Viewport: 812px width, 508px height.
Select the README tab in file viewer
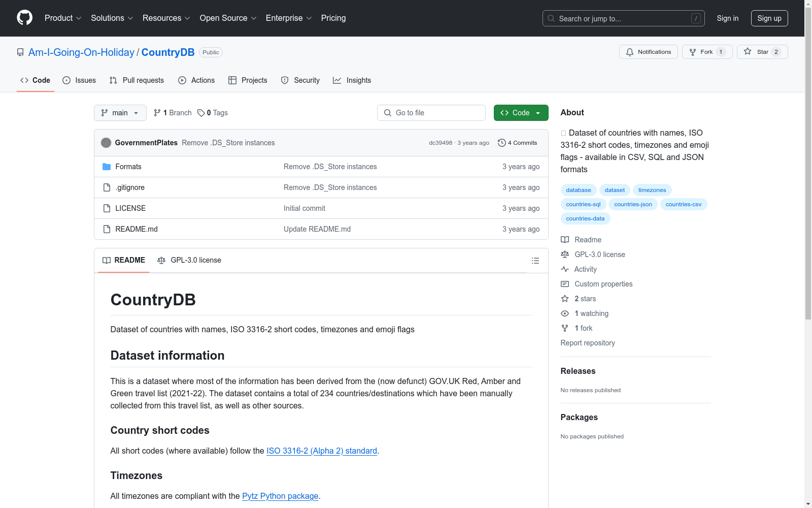(x=124, y=260)
